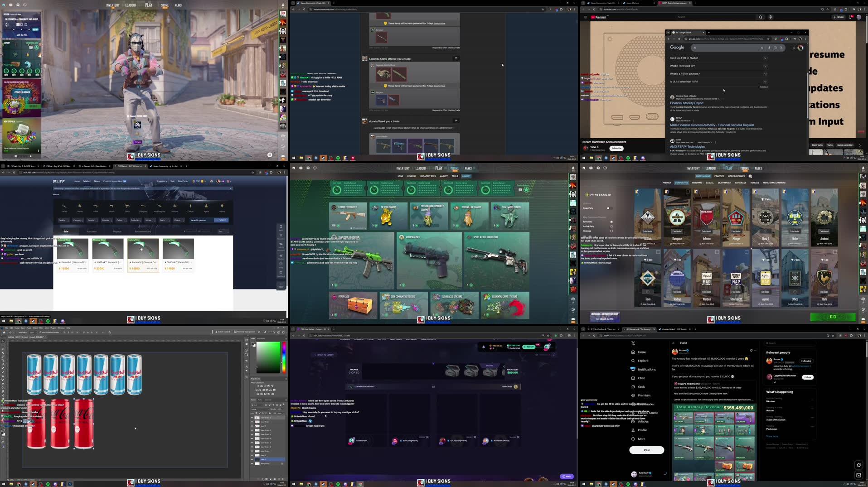Pick a color from the hue slider in Photoshop
This screenshot has height=487, width=868.
click(x=284, y=356)
